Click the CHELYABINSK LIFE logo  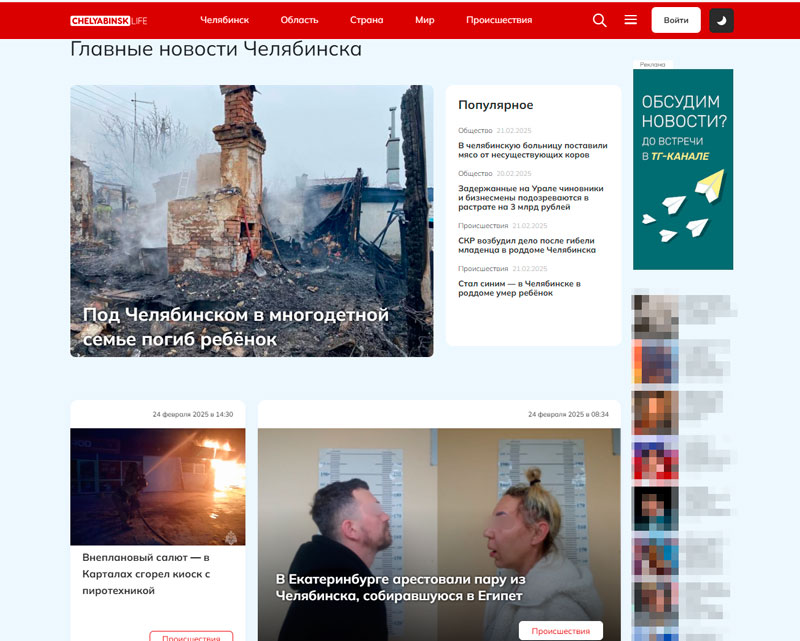(106, 18)
